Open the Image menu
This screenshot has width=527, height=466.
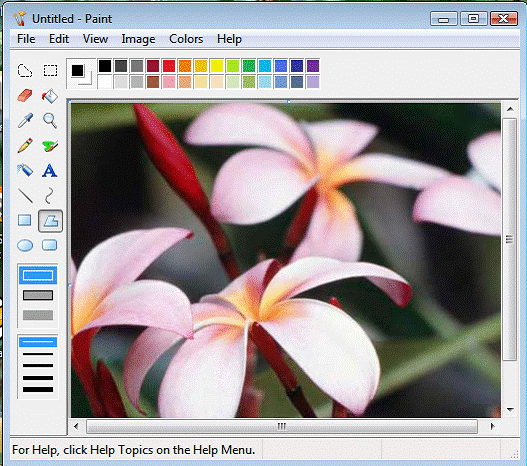[x=138, y=39]
